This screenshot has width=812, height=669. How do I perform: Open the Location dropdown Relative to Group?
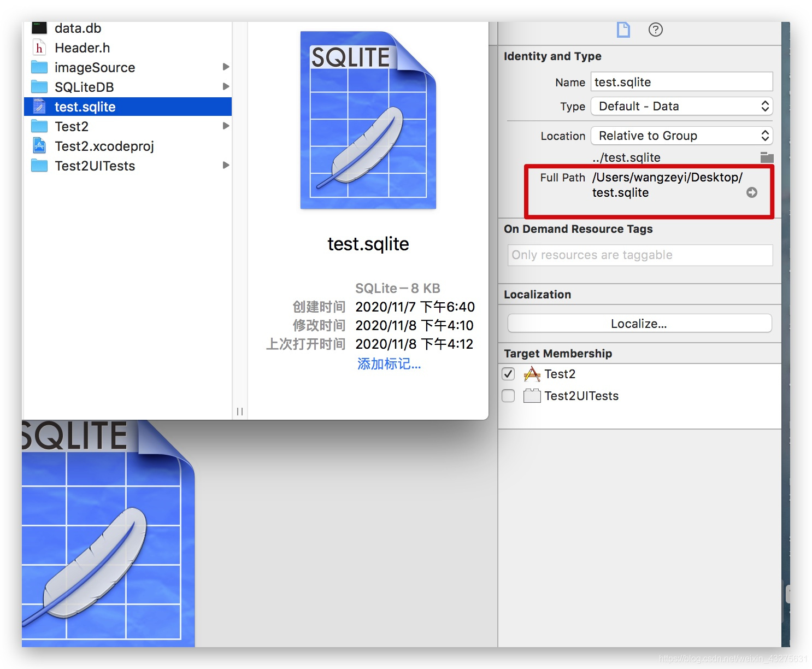point(682,136)
